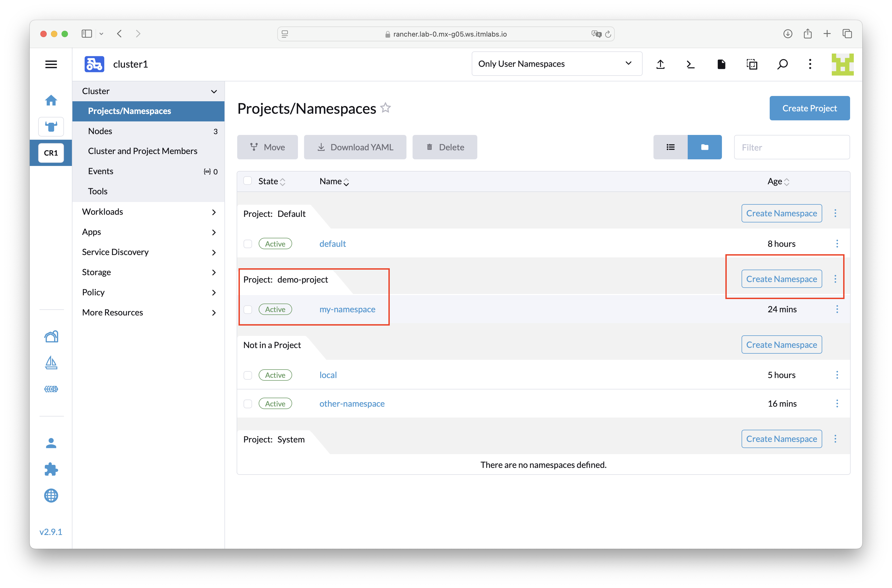
Task: Click the Import YAML upload icon
Action: tap(660, 64)
